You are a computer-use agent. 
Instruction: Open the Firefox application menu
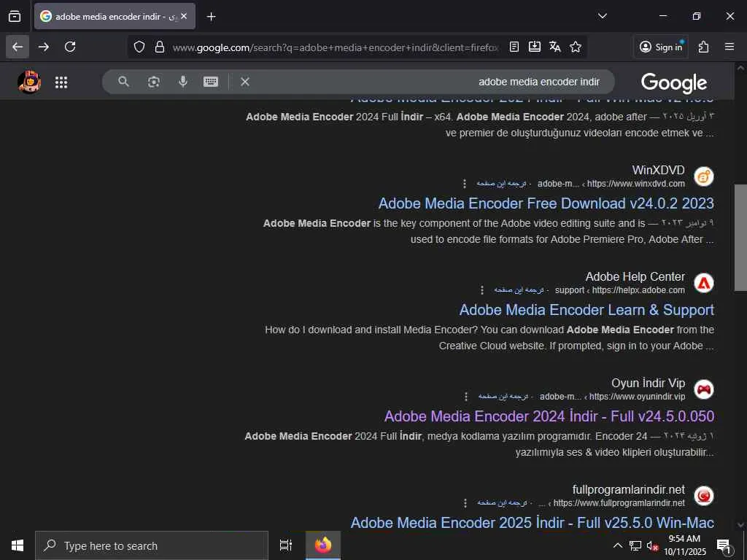[729, 47]
